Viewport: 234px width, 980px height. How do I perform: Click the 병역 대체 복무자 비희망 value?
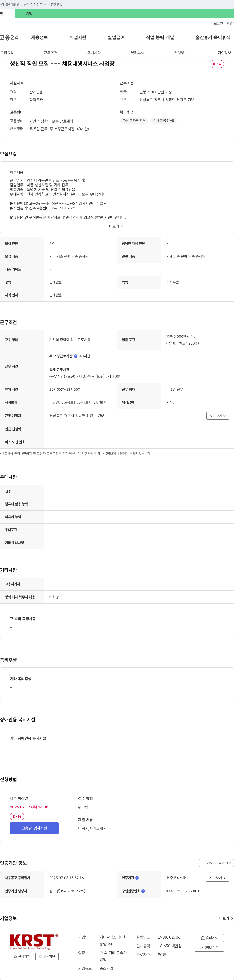click(54, 597)
